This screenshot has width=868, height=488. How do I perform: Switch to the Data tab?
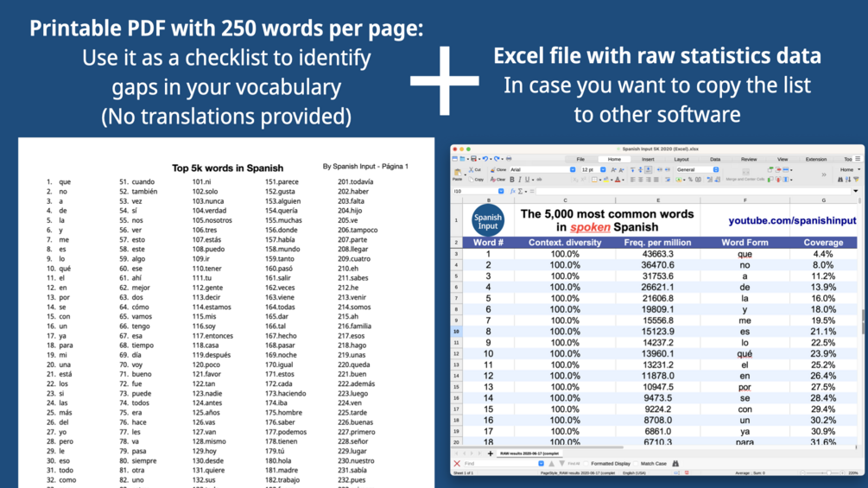point(715,159)
